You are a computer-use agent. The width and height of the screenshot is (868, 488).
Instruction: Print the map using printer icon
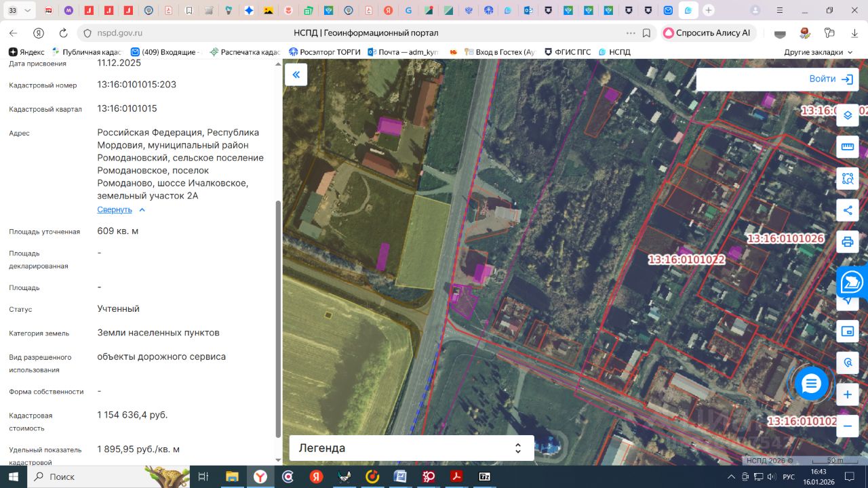pyautogui.click(x=847, y=242)
